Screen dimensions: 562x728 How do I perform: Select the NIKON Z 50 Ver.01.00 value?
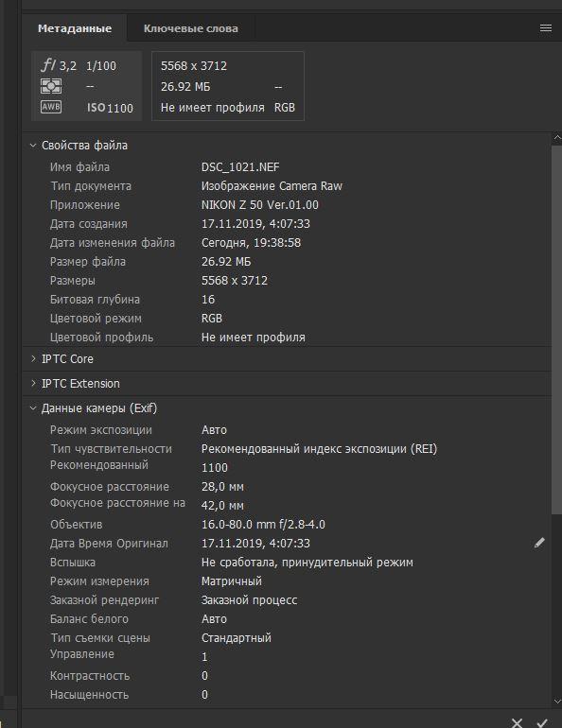point(259,205)
